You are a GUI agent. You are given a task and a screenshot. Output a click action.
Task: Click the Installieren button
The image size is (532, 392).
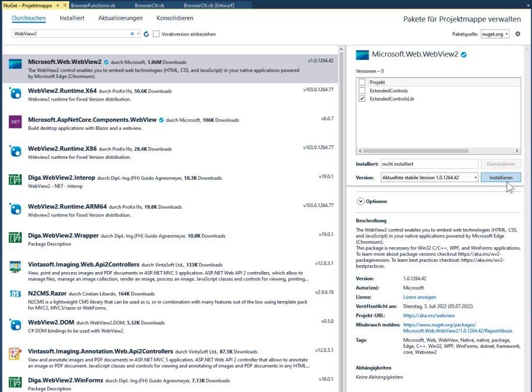(501, 177)
